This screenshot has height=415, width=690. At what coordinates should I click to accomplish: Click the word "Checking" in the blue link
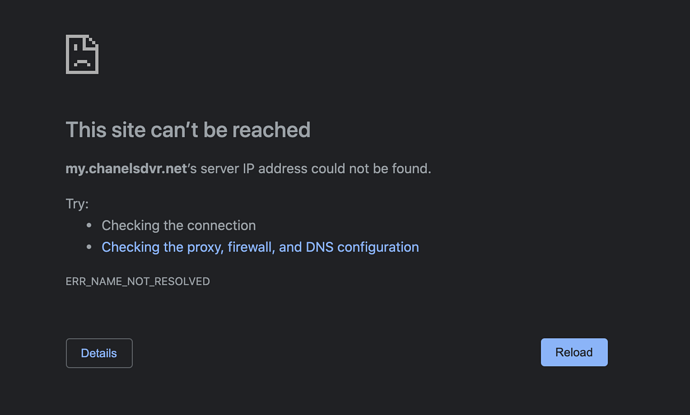129,247
